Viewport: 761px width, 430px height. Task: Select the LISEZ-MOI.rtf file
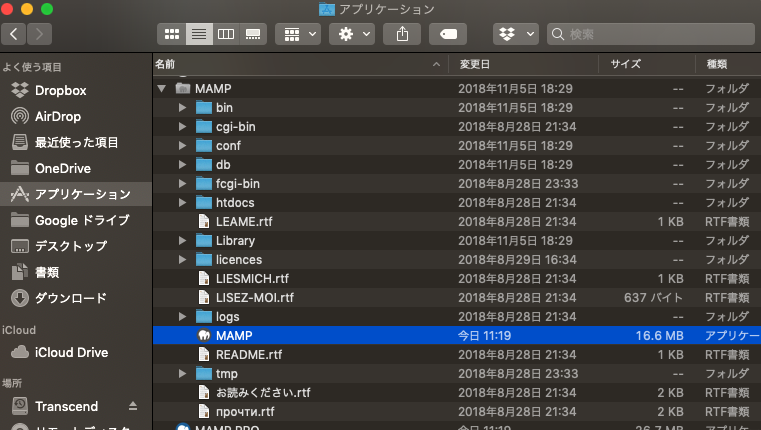click(x=456, y=298)
